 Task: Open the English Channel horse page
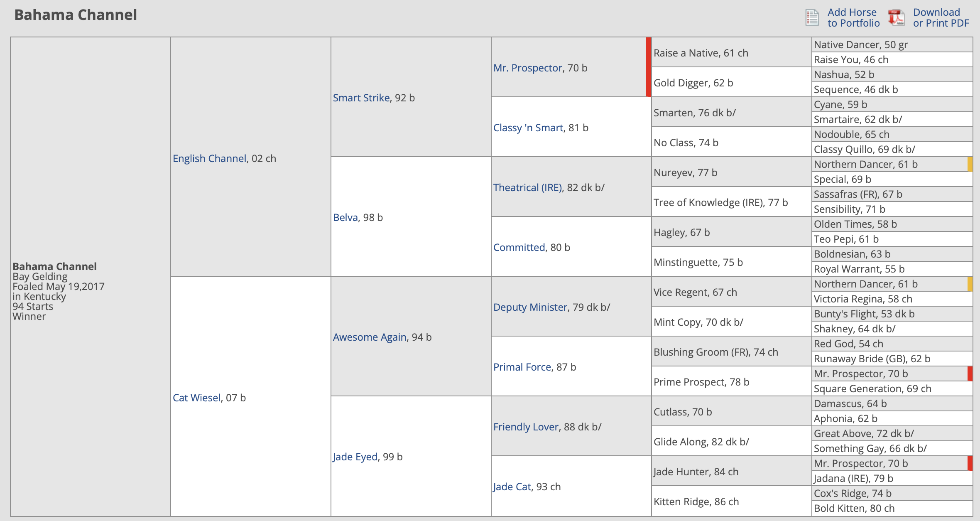tap(209, 158)
